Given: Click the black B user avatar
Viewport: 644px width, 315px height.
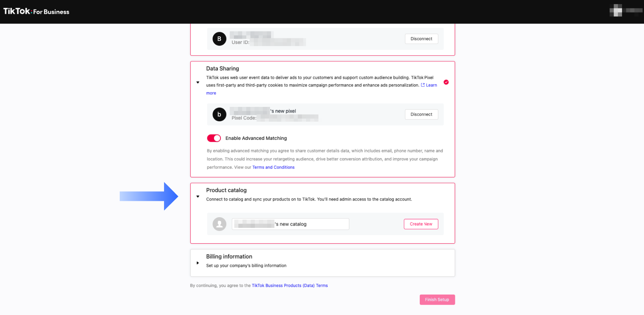Looking at the screenshot, I should point(219,39).
